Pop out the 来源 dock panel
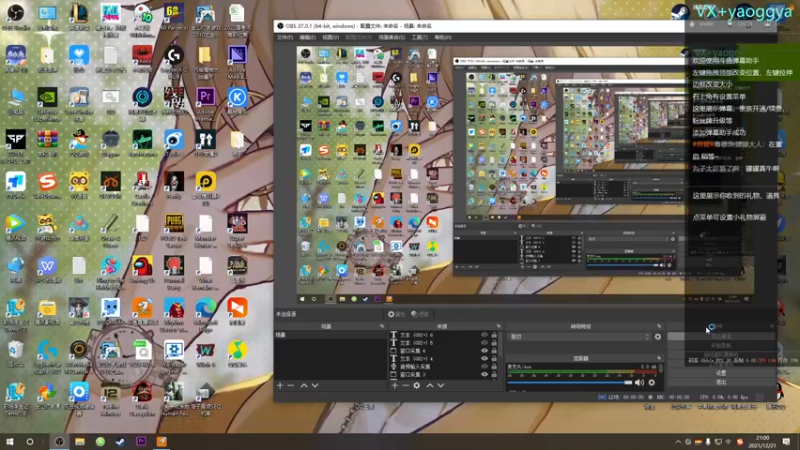The image size is (800, 450). pyautogui.click(x=498, y=326)
